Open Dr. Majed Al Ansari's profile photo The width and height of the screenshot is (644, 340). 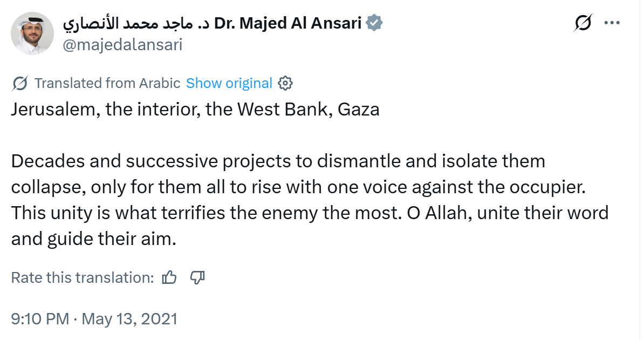click(x=32, y=33)
